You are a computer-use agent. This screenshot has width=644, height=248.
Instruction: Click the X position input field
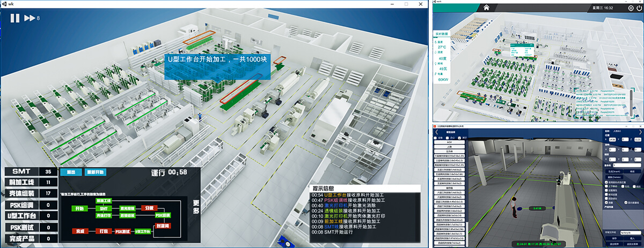612,139
